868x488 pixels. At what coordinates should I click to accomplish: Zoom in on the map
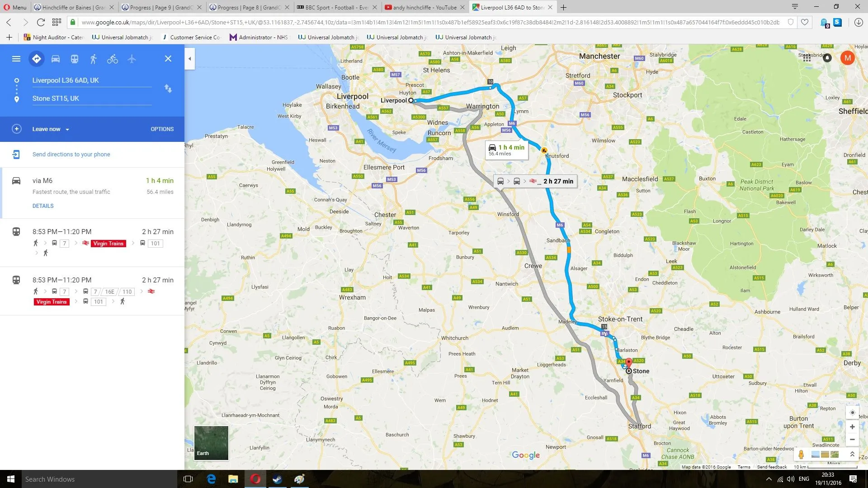coord(852,427)
